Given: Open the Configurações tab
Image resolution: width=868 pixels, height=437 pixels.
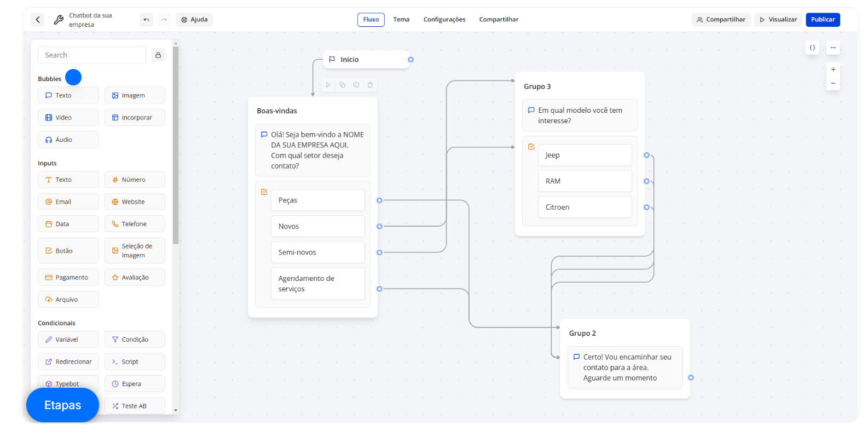Looking at the screenshot, I should [444, 20].
